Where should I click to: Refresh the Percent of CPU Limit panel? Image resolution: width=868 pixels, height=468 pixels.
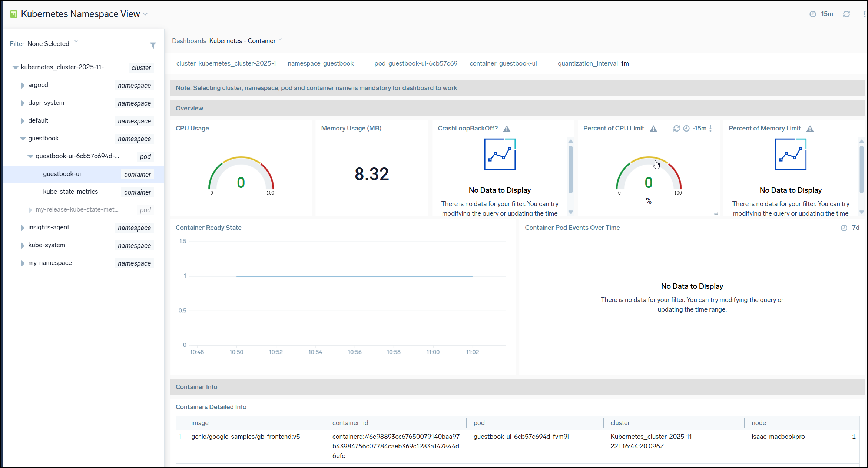(676, 128)
